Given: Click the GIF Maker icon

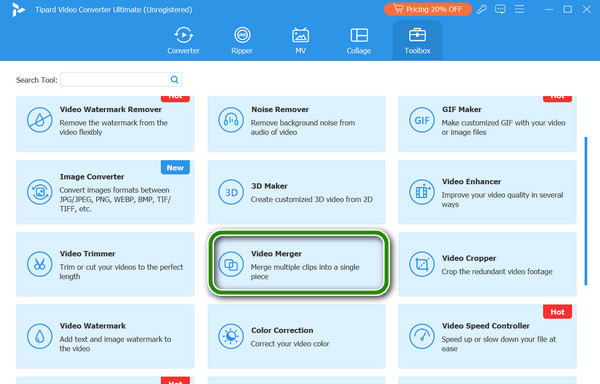Looking at the screenshot, I should [x=422, y=120].
